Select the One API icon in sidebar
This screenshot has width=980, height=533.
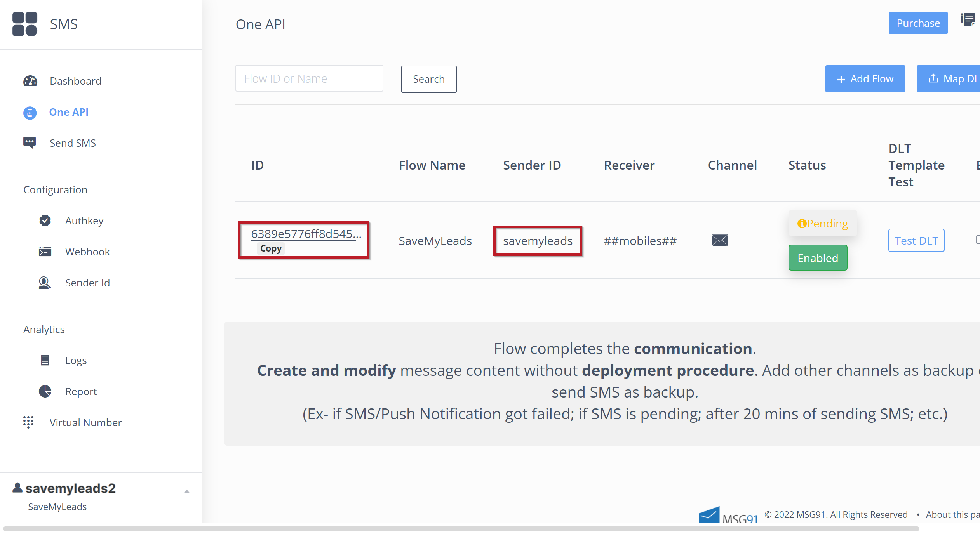coord(30,113)
